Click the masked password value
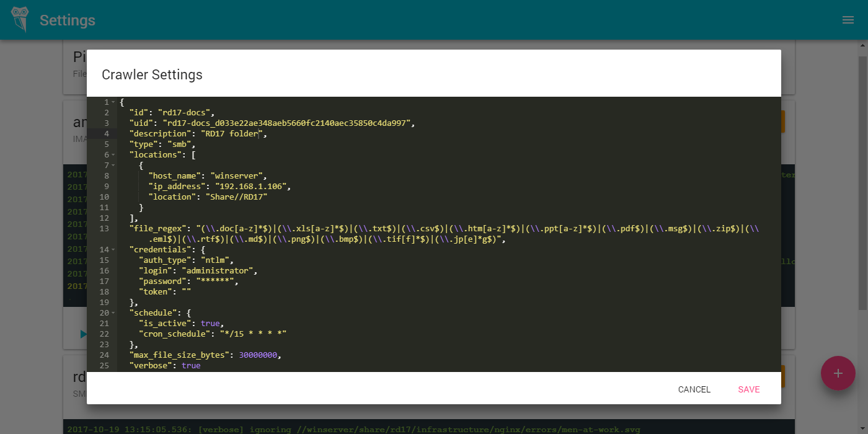 coord(215,281)
